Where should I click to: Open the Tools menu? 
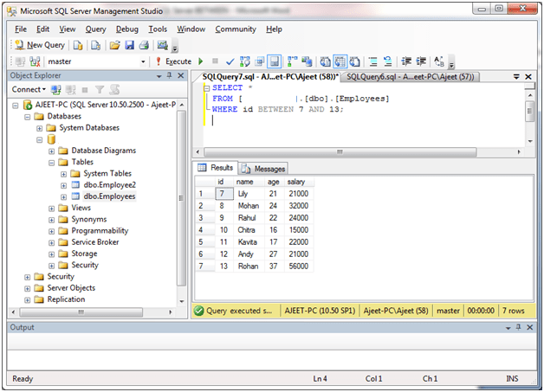(158, 29)
